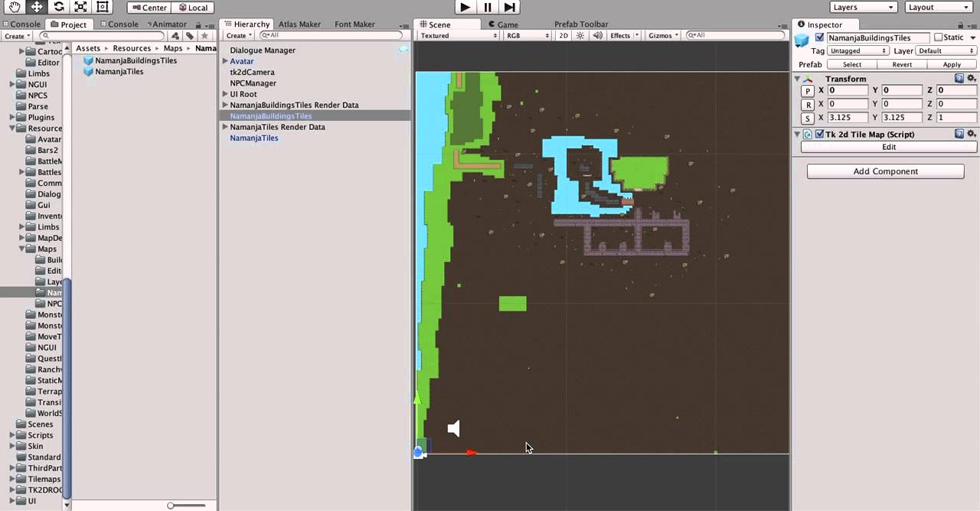Open the Tk 2d Tile Map gear menu
Viewport: 980px width, 511px height.
(972, 134)
